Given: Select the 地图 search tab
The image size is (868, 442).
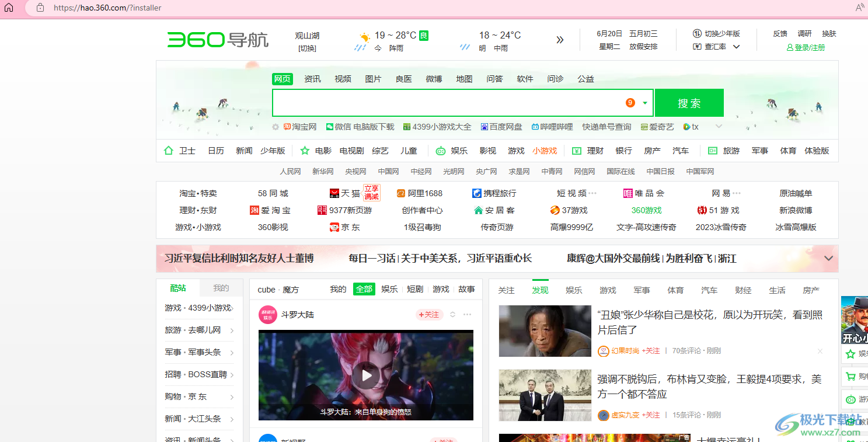Looking at the screenshot, I should coord(464,79).
